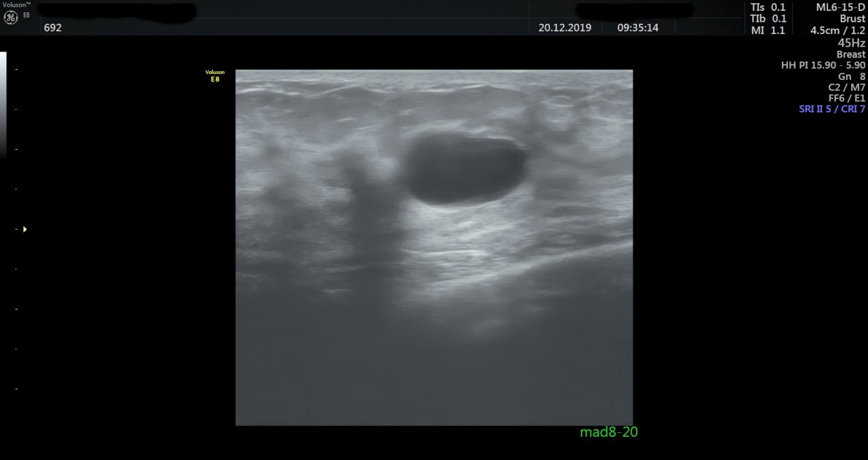Click the HH PI 15.90 - 5.90 setting
Screen dimensions: 868x460
pos(823,65)
